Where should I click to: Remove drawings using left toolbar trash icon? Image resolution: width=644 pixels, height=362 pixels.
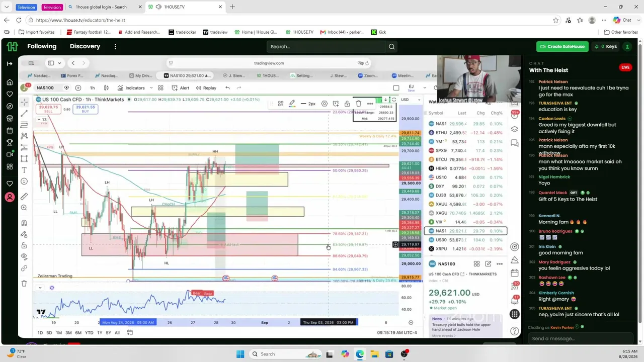24,284
